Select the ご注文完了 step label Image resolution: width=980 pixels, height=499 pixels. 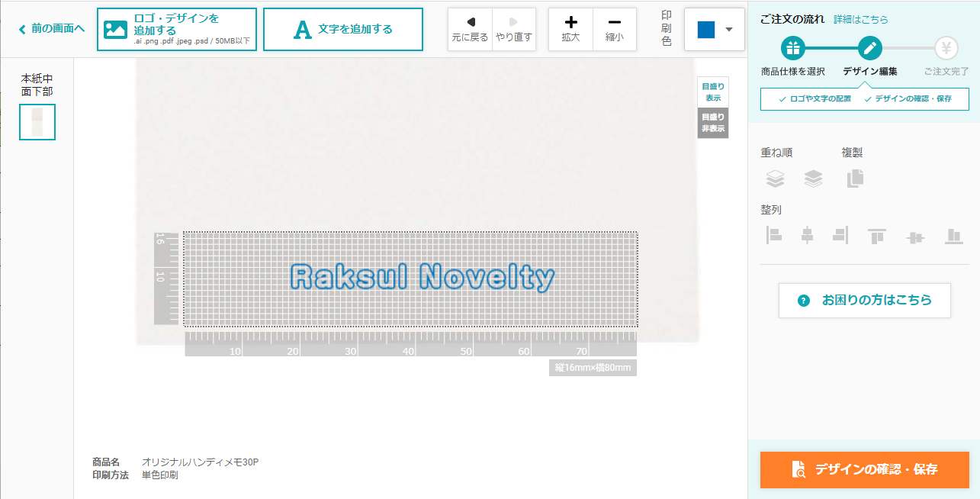946,72
